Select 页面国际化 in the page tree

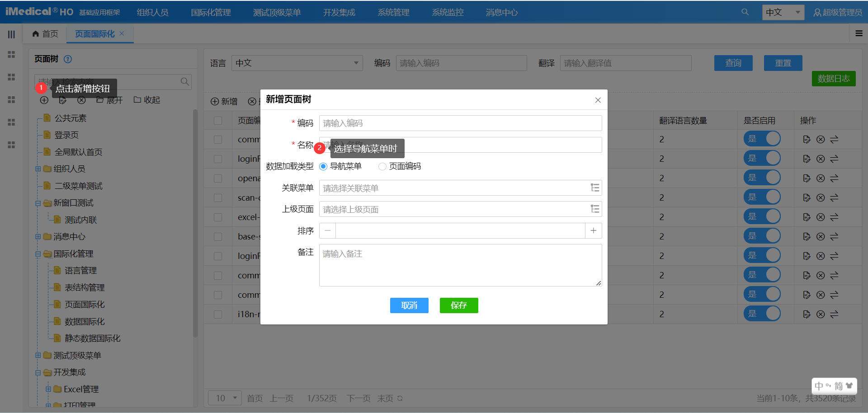pyautogui.click(x=85, y=305)
